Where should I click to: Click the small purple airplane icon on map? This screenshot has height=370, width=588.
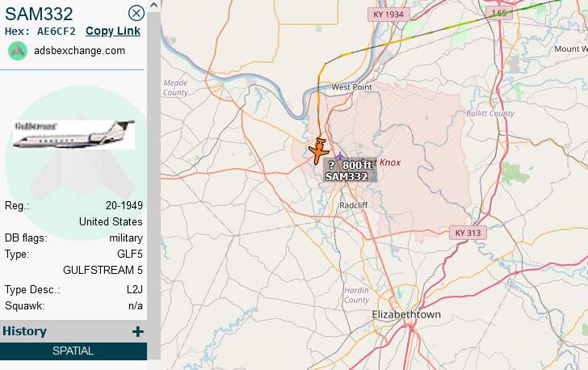click(340, 156)
